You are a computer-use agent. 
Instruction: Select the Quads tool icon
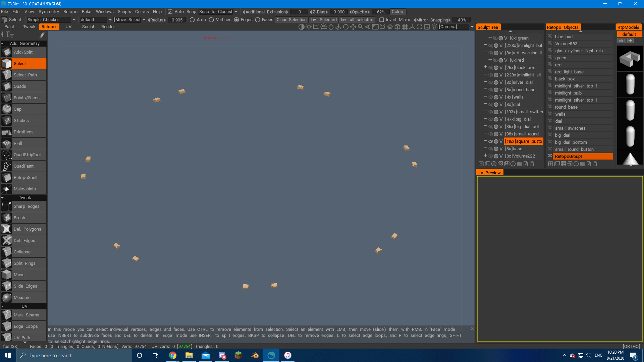pos(7,86)
